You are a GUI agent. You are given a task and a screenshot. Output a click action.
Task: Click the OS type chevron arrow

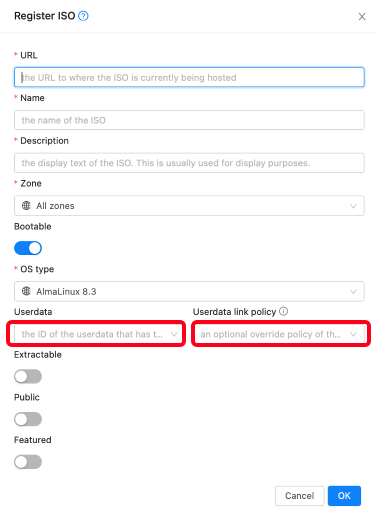coord(353,292)
